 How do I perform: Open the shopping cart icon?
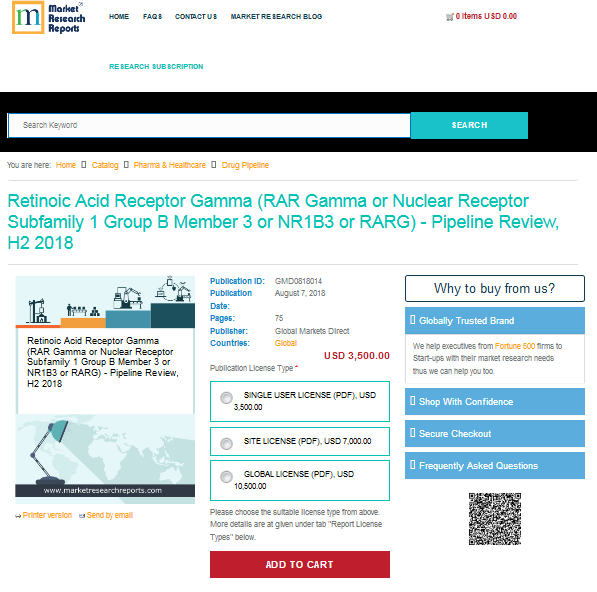450,17
